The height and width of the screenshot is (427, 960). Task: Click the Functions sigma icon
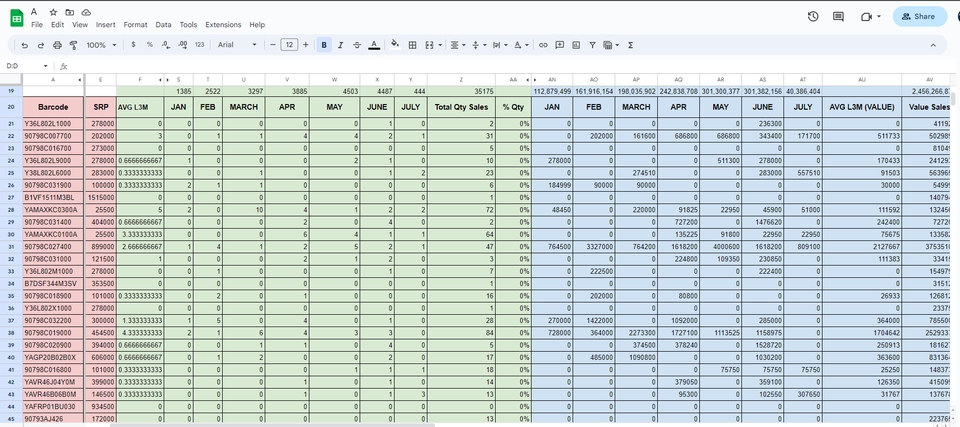point(631,45)
